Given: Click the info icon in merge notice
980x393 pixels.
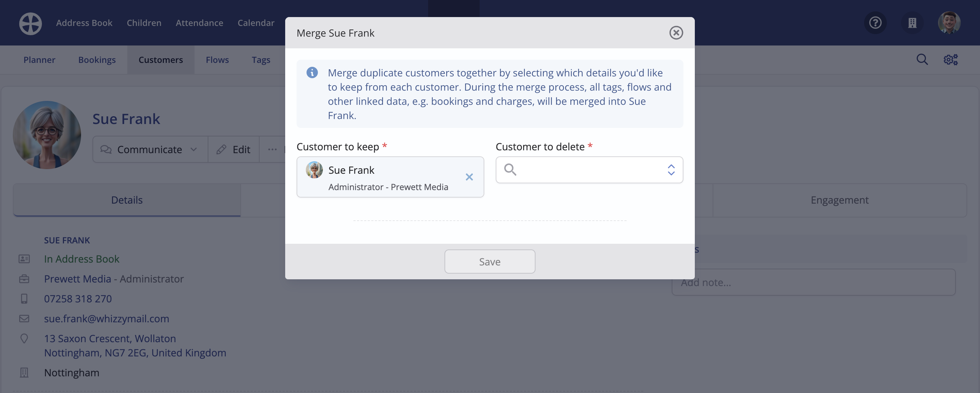Looking at the screenshot, I should [312, 72].
